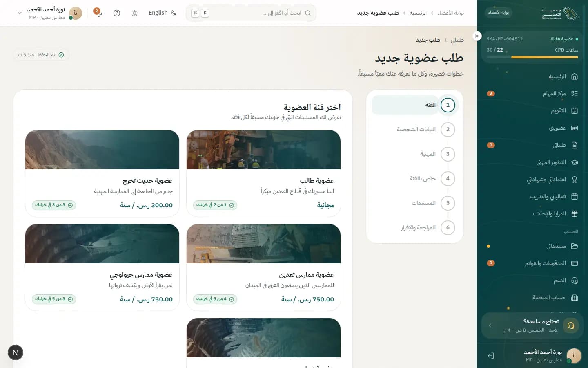Click CPD hours progress bar
Image resolution: width=588 pixels, height=368 pixels.
click(x=532, y=57)
